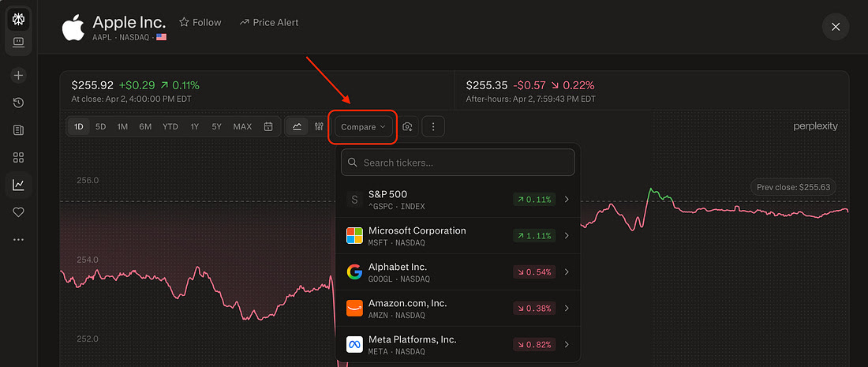
Task: Expand the Microsoft Corporation row chevron
Action: pos(567,236)
